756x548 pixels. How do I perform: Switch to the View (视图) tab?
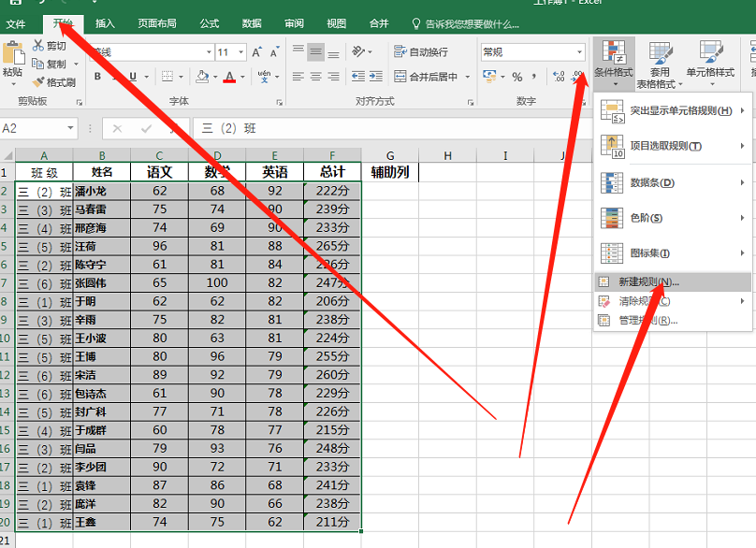pyautogui.click(x=337, y=23)
